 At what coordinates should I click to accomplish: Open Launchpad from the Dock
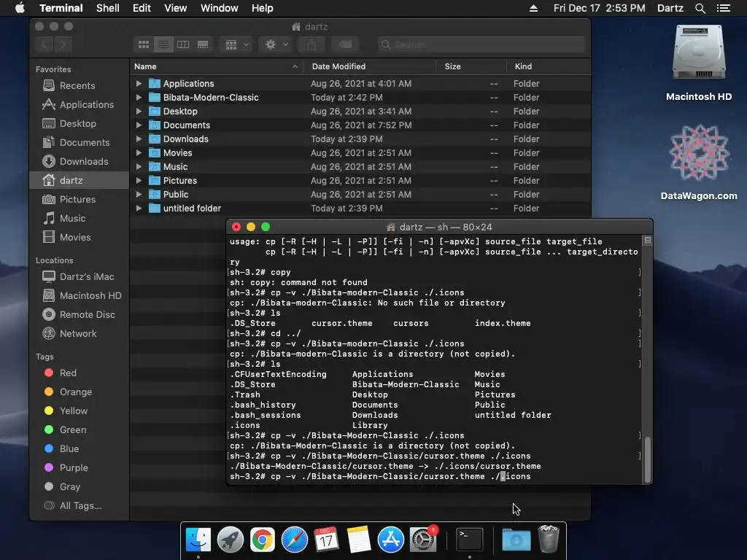click(x=231, y=540)
